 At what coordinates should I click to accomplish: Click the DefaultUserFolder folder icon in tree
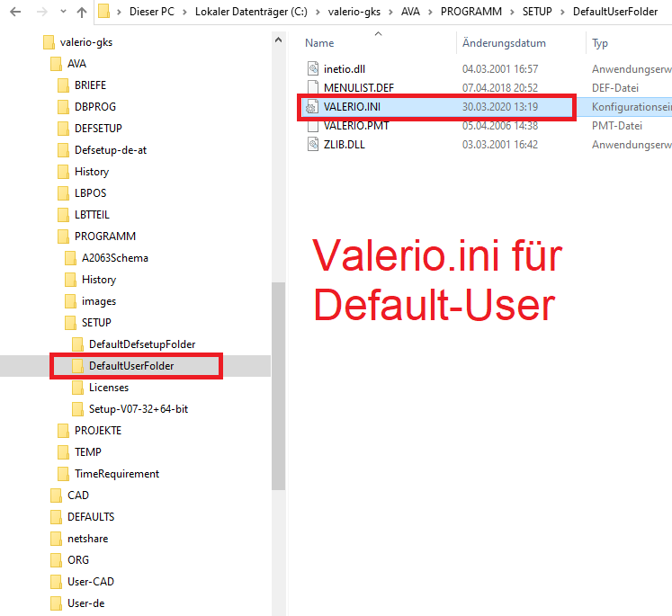(x=77, y=366)
